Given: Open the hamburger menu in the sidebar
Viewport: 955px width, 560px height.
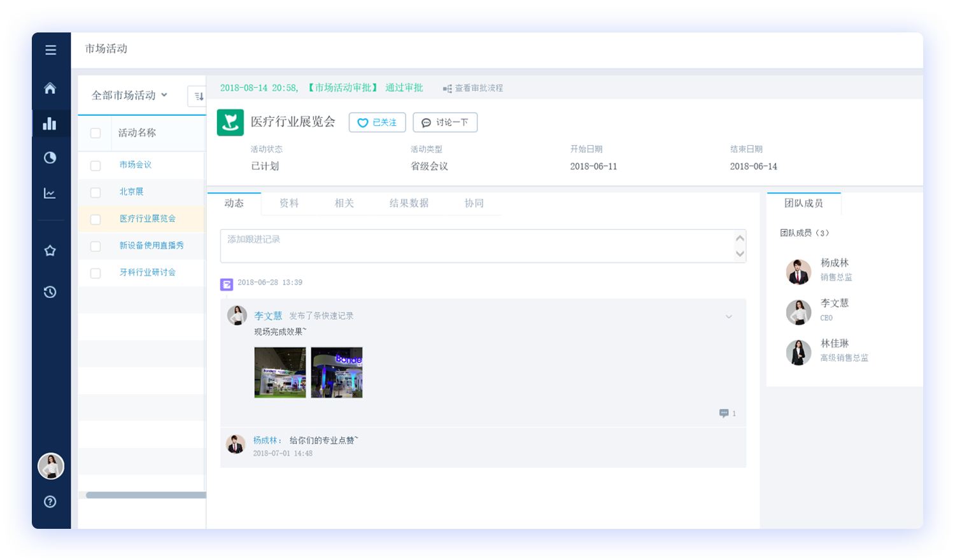Looking at the screenshot, I should pos(50,50).
